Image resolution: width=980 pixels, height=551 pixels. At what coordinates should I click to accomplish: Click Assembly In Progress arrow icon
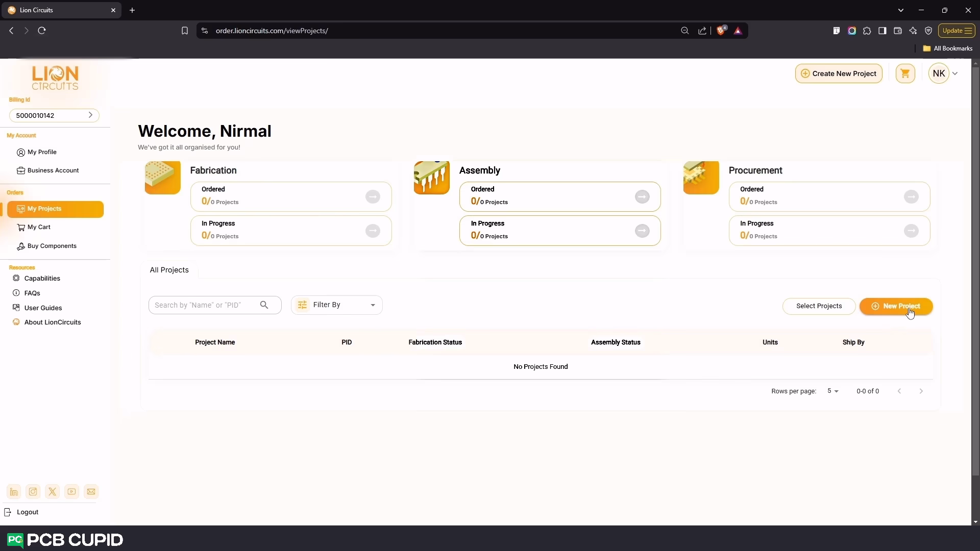tap(642, 231)
